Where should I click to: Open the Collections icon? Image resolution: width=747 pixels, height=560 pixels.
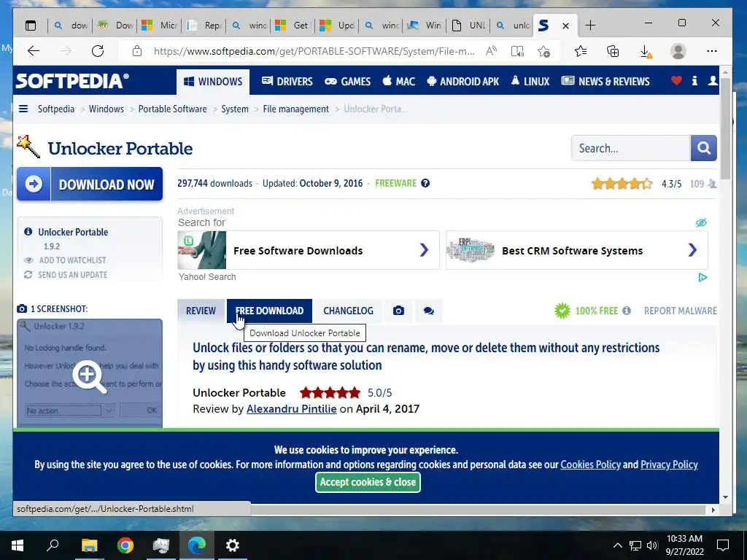[x=613, y=51]
